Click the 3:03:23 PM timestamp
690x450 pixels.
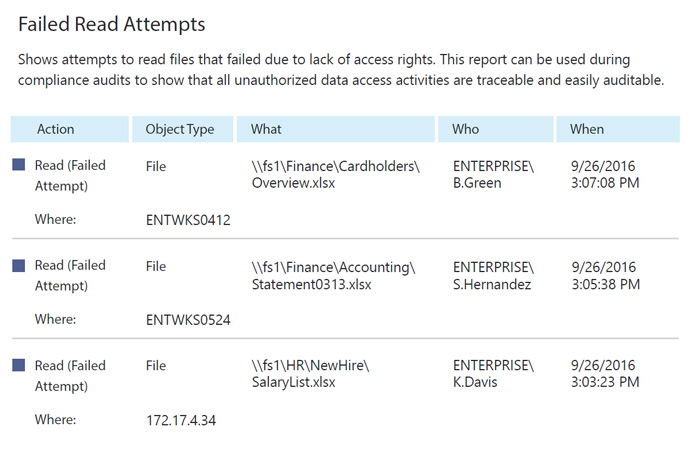[x=605, y=382]
